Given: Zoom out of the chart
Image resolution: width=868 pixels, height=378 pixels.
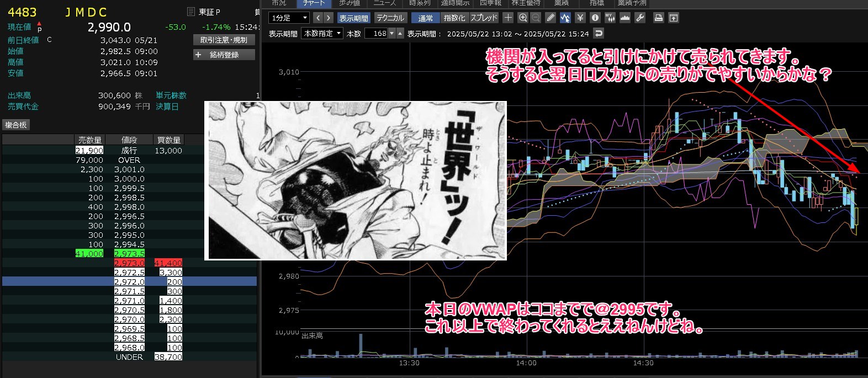Looking at the screenshot, I should (x=536, y=18).
